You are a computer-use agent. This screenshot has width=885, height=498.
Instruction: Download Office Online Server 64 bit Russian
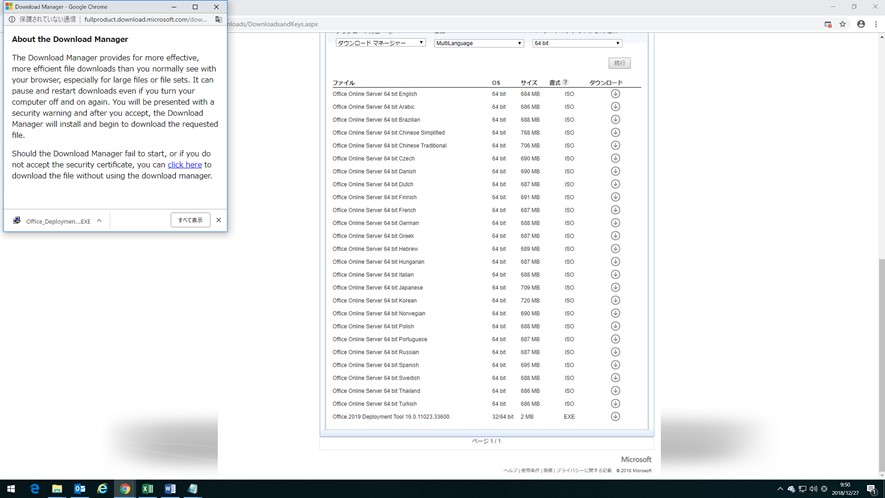(615, 352)
